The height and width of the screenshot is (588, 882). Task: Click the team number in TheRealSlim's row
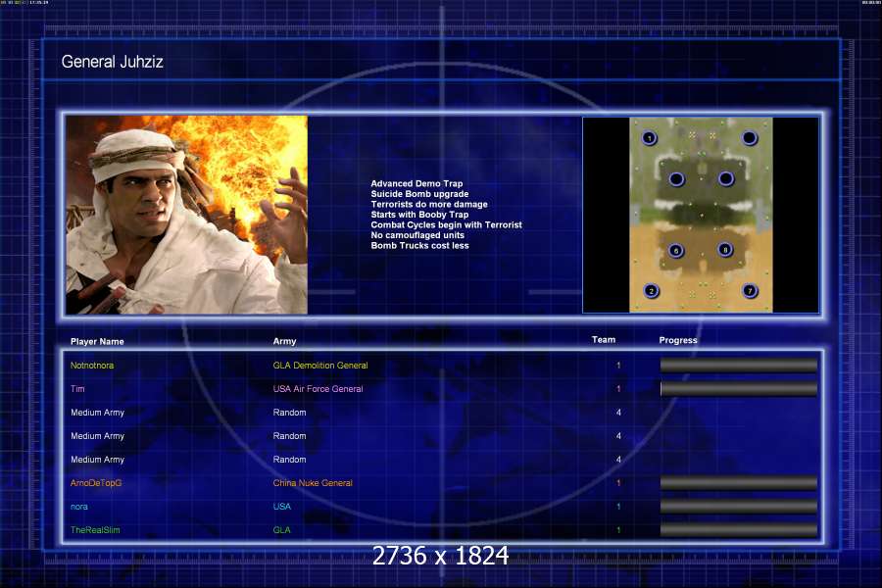(618, 530)
